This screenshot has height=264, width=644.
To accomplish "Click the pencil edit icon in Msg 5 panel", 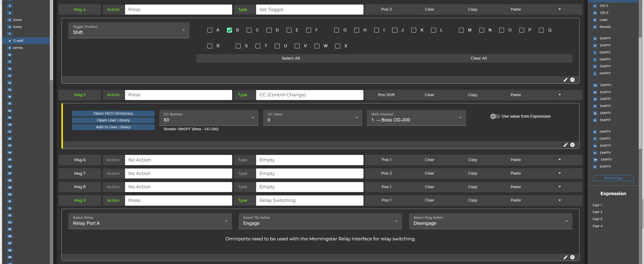I will coord(565,145).
